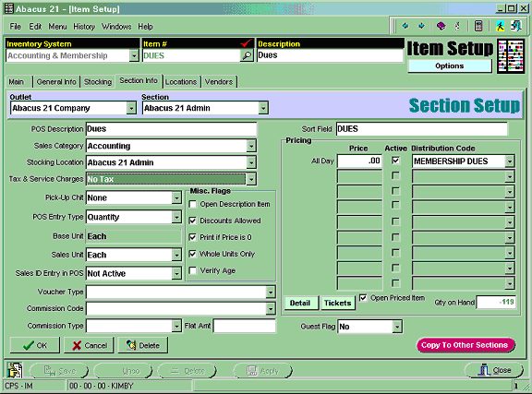This screenshot has height=394, width=532.
Task: Switch to the Locations tab
Action: tap(181, 82)
